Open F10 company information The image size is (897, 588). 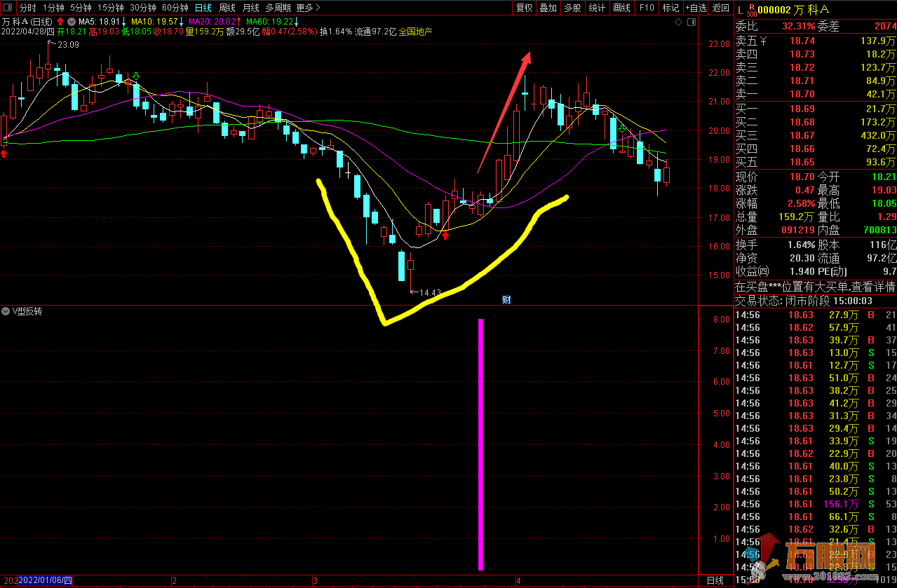click(x=647, y=8)
